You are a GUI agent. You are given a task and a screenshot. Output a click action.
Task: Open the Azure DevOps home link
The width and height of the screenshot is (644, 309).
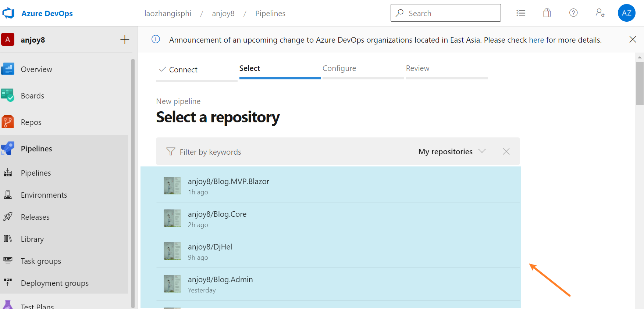[x=47, y=14]
